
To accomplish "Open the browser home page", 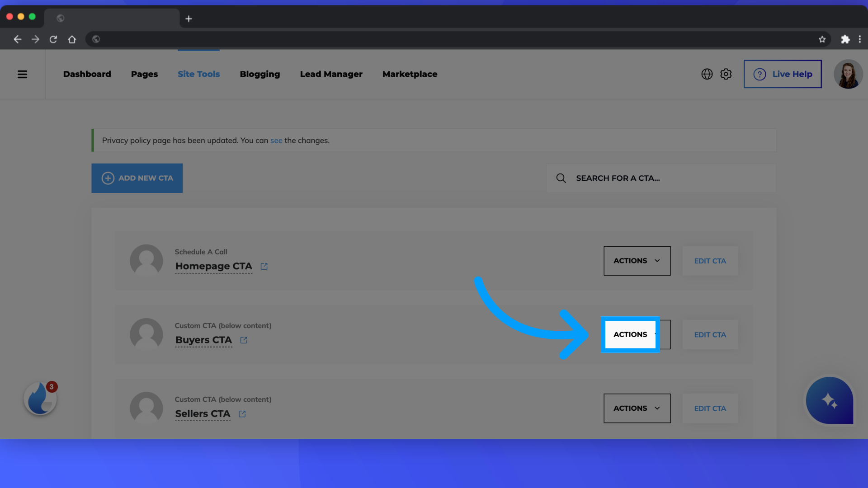I will coord(72,39).
